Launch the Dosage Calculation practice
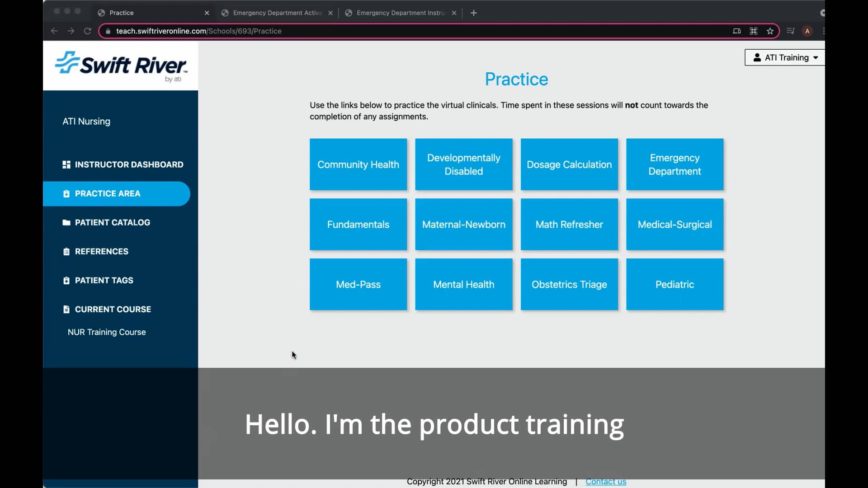 coord(569,164)
